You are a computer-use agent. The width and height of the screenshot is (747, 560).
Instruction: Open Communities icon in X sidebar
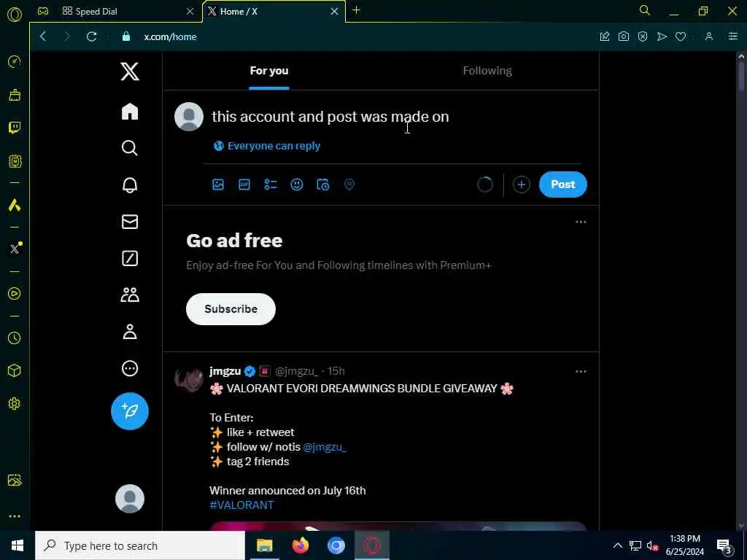click(130, 295)
